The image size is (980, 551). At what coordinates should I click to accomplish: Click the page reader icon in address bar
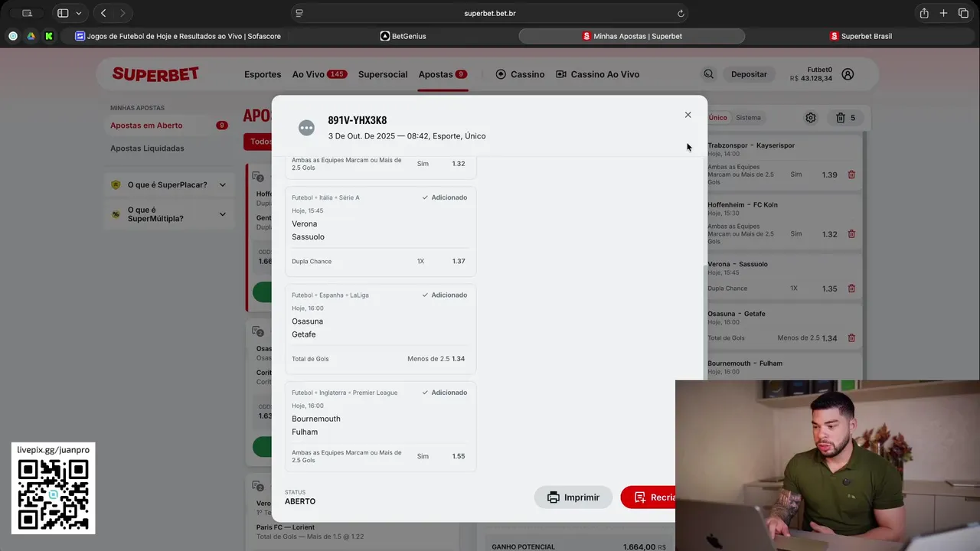coord(299,13)
